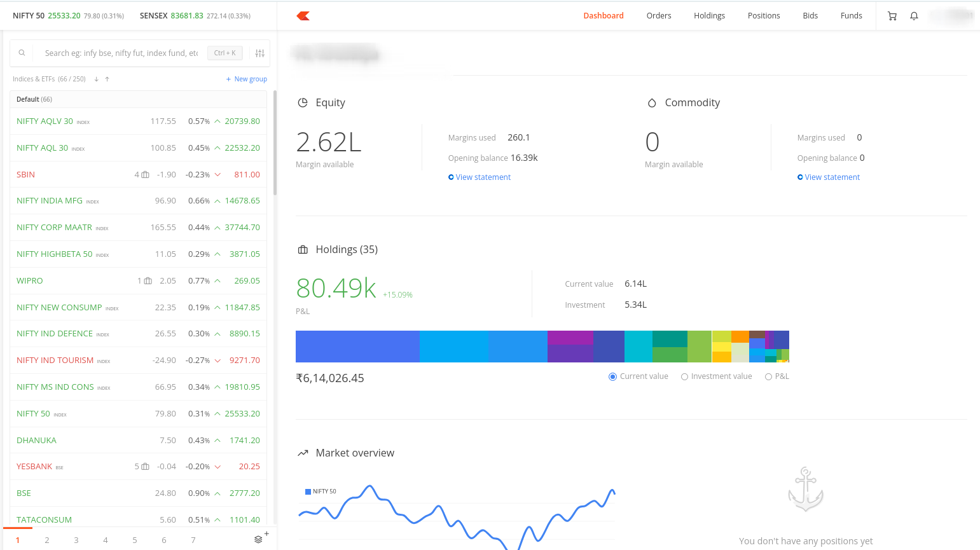
Task: Sort watchlist descending with down arrow
Action: [97, 79]
